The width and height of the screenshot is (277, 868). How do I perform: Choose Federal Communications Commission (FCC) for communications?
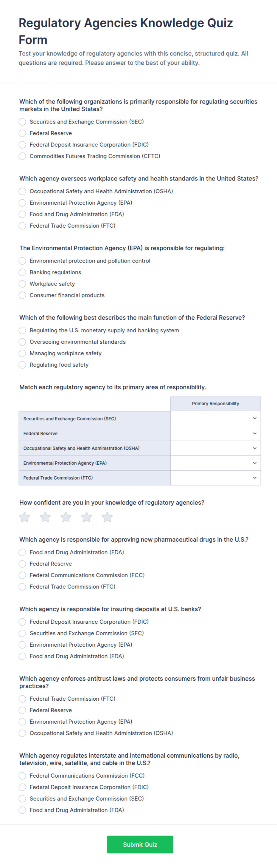(x=22, y=775)
